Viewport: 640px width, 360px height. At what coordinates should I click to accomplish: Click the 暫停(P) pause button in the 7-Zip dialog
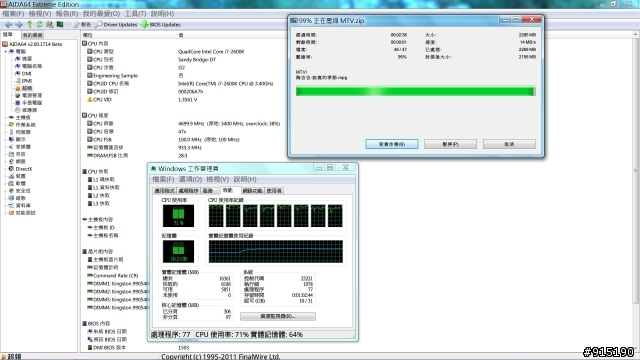point(450,144)
